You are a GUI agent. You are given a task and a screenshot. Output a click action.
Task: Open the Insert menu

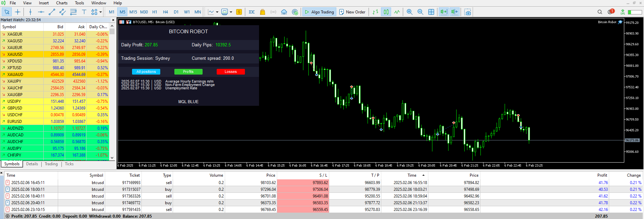tap(44, 3)
